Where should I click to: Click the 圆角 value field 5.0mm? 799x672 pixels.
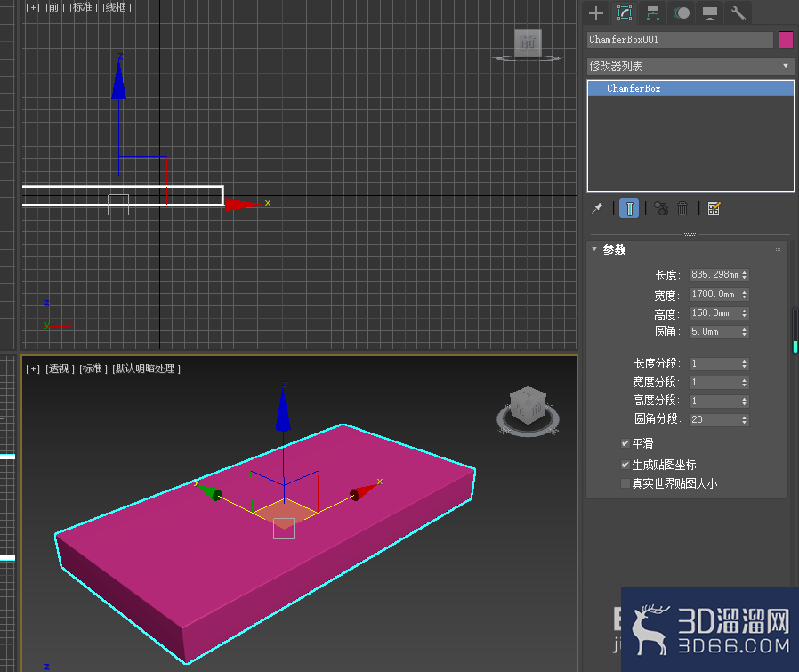(x=715, y=332)
